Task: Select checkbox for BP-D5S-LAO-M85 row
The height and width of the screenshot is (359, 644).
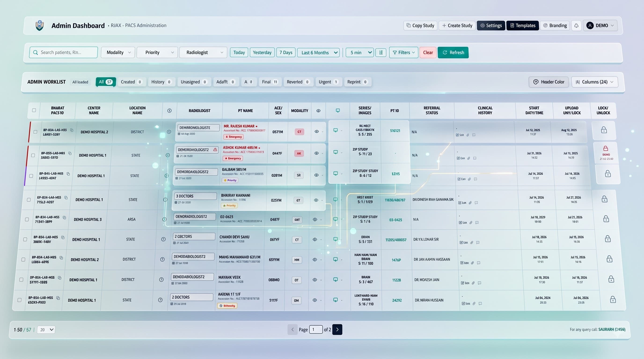Action: [33, 155]
